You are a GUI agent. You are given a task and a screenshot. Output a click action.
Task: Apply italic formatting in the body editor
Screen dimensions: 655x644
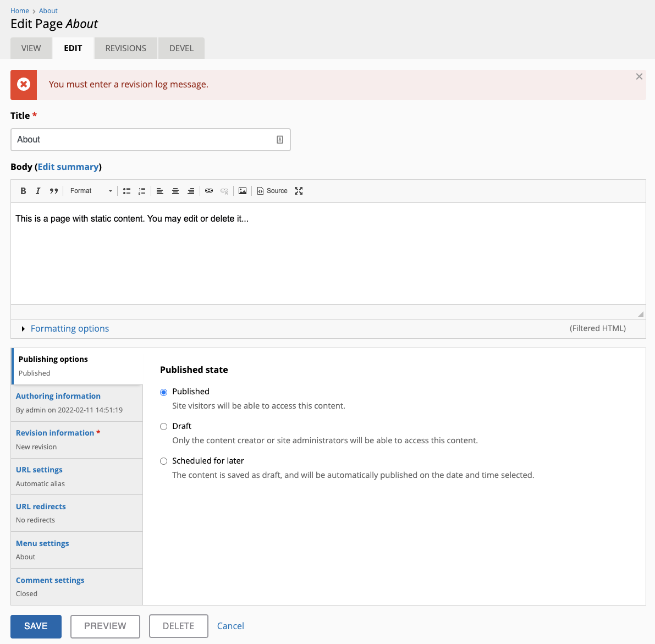tap(38, 191)
